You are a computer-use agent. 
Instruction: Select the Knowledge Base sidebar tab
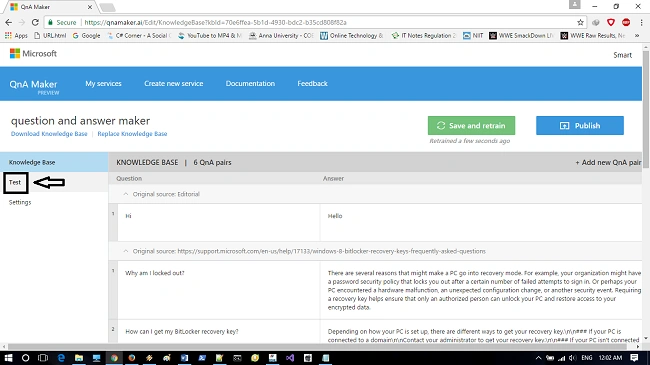54,162
